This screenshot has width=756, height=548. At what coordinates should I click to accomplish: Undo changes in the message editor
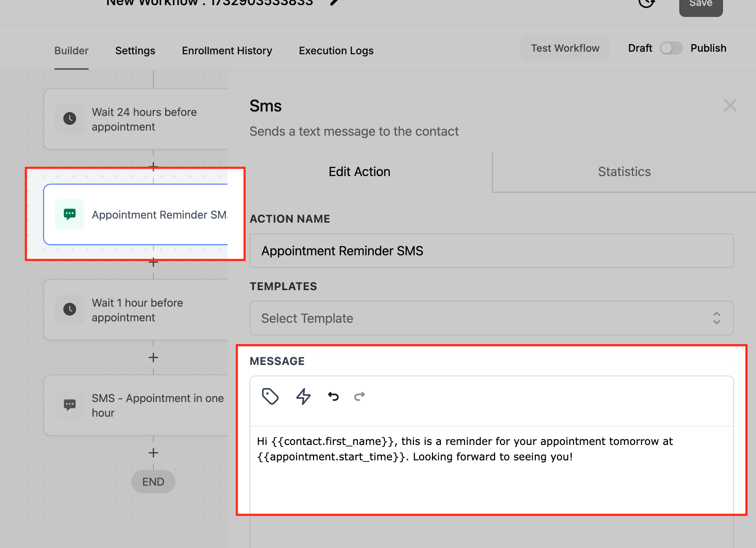pos(332,396)
